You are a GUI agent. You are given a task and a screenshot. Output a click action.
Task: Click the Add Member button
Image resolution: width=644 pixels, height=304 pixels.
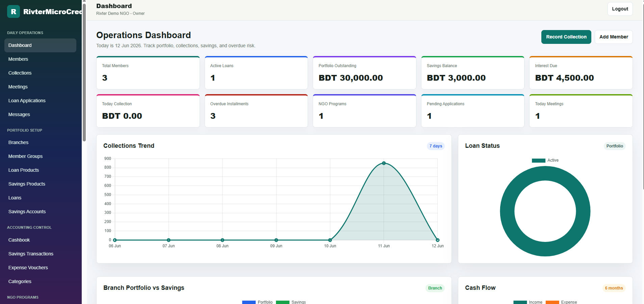point(614,37)
